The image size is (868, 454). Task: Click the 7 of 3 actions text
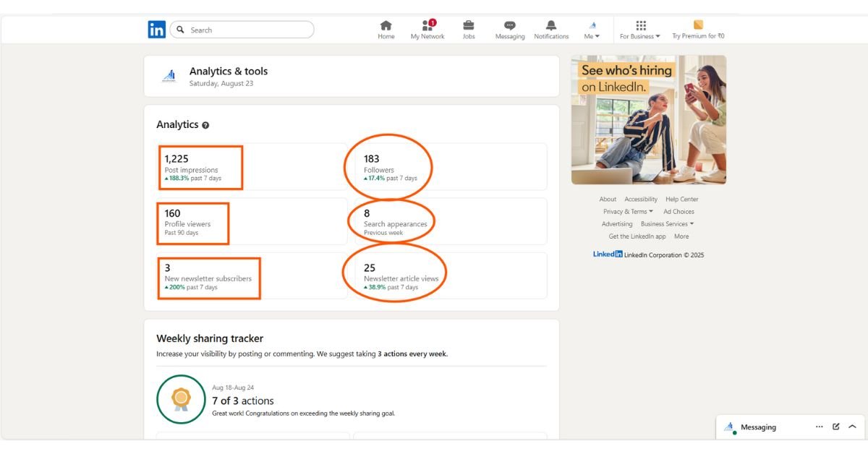click(243, 401)
